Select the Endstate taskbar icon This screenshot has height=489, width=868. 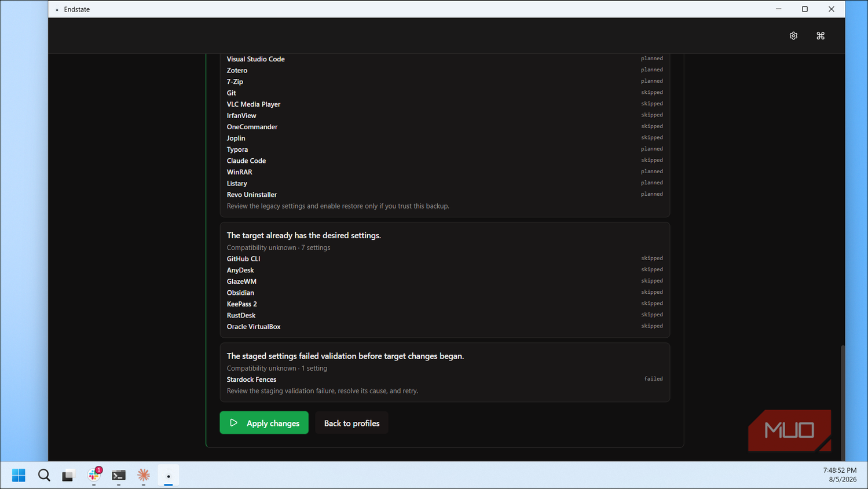[169, 475]
